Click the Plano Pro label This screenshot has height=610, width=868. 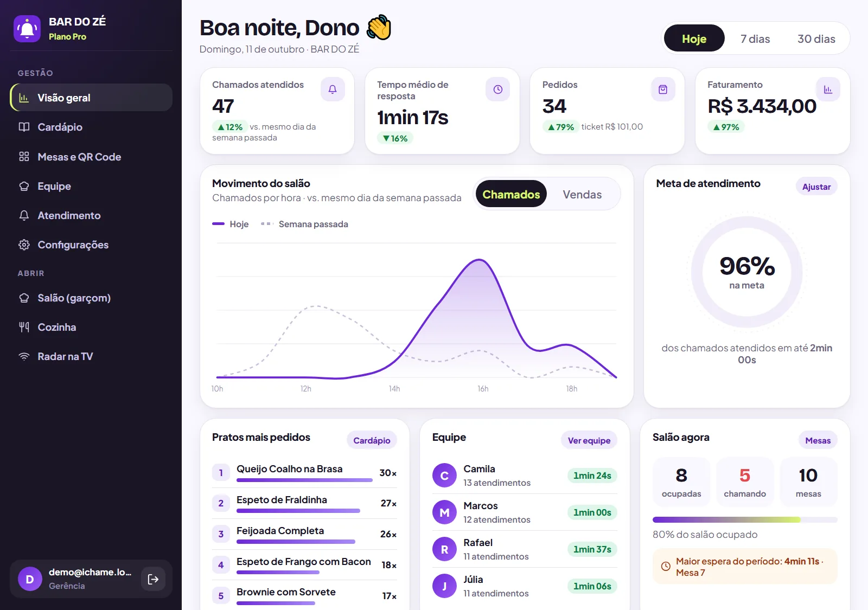pyautogui.click(x=67, y=36)
